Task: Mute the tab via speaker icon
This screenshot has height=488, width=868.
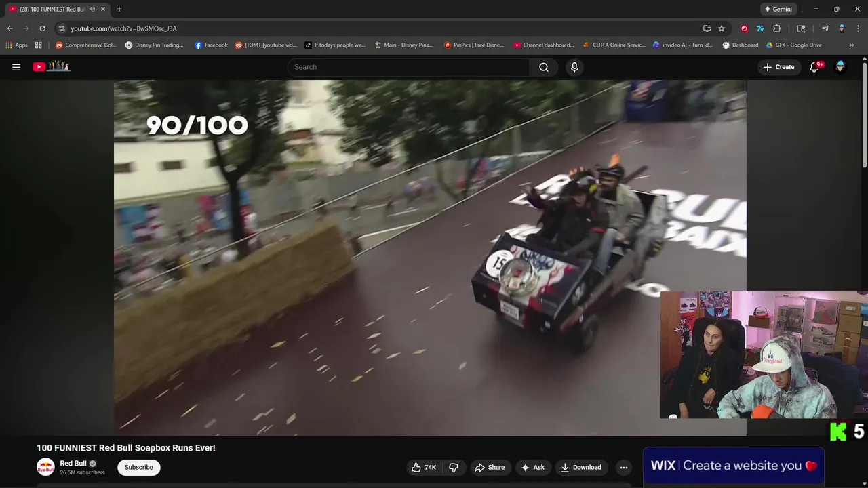Action: 92,9
